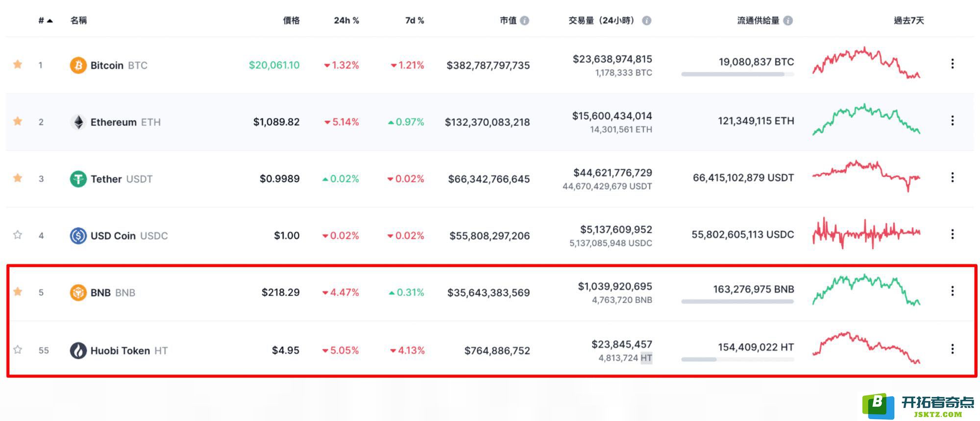Image resolution: width=980 pixels, height=421 pixels.
Task: Sort by the 市值 column header
Action: click(x=508, y=21)
